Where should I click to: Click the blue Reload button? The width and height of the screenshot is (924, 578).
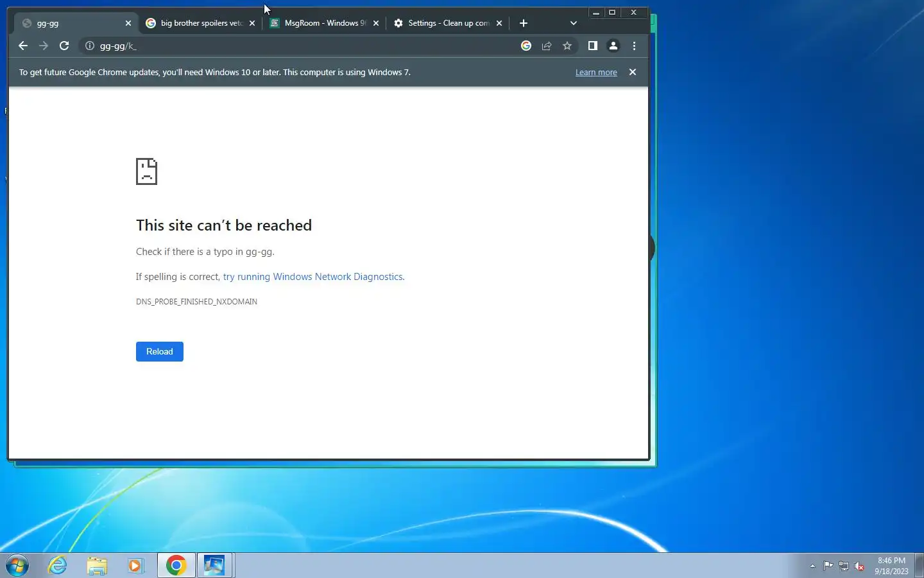click(x=160, y=351)
